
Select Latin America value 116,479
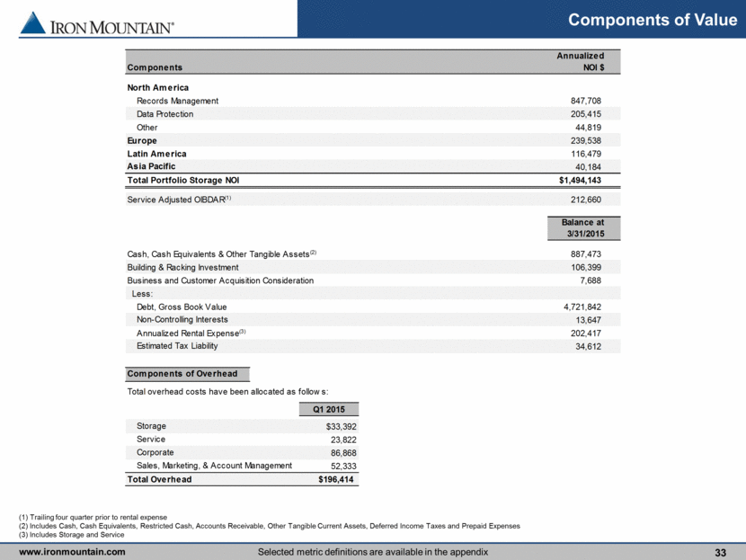tap(586, 154)
